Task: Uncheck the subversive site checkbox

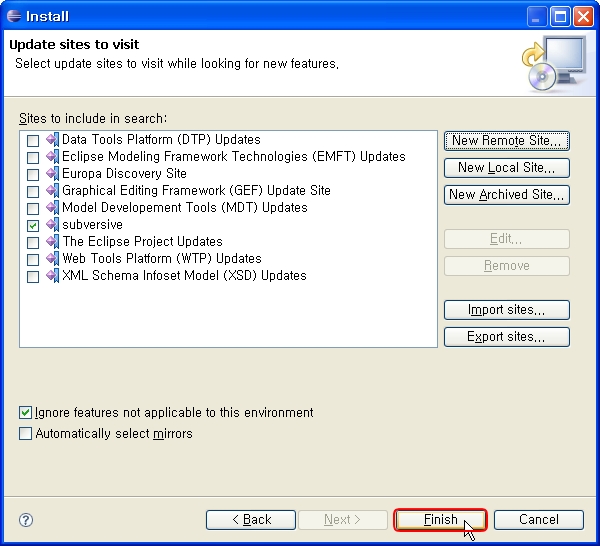Action: 33,226
